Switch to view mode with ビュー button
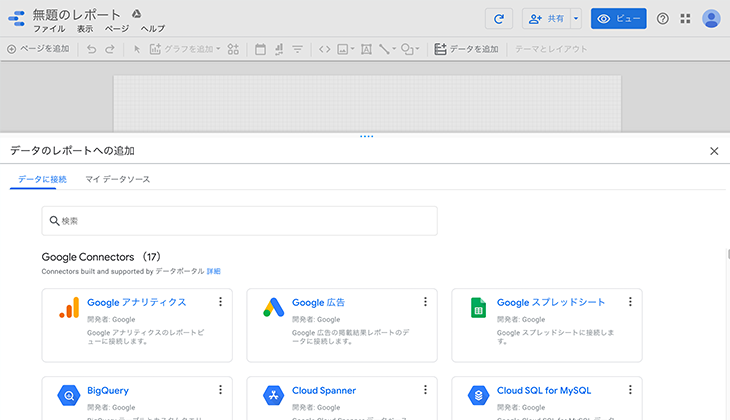Screen dimensions: 730x420 pyautogui.click(x=619, y=19)
